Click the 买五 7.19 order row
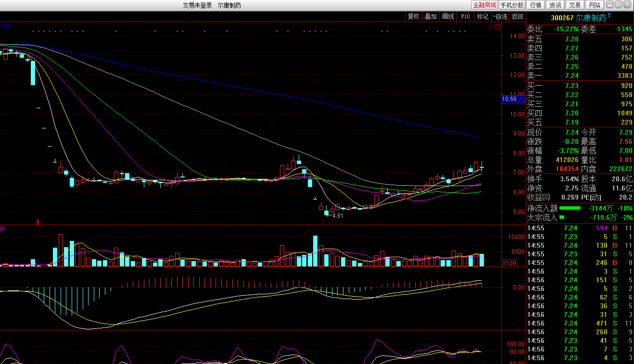Screen dimensions: 634x364 580,122
